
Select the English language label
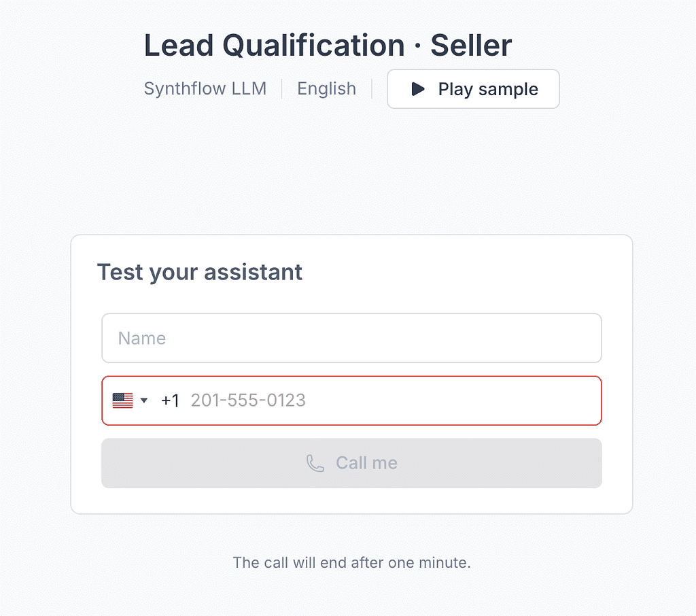(327, 89)
